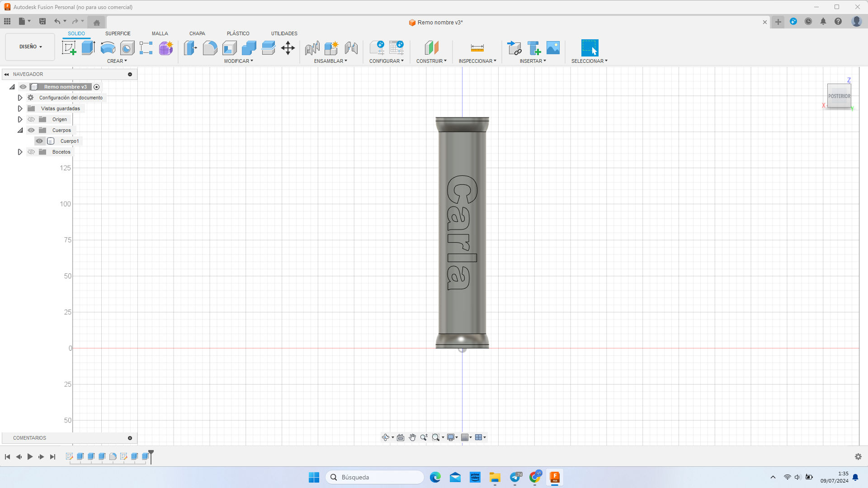868x488 pixels.
Task: Activate the Select tool
Action: tap(590, 48)
